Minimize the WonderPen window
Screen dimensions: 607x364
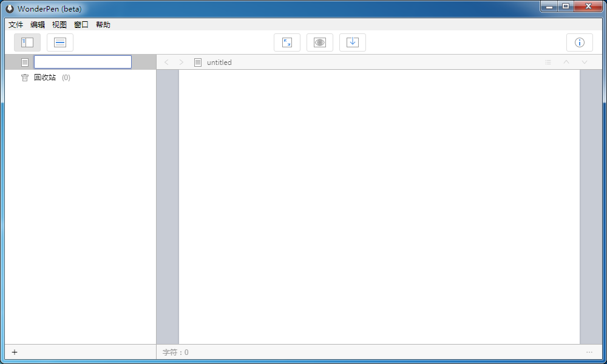pos(549,7)
